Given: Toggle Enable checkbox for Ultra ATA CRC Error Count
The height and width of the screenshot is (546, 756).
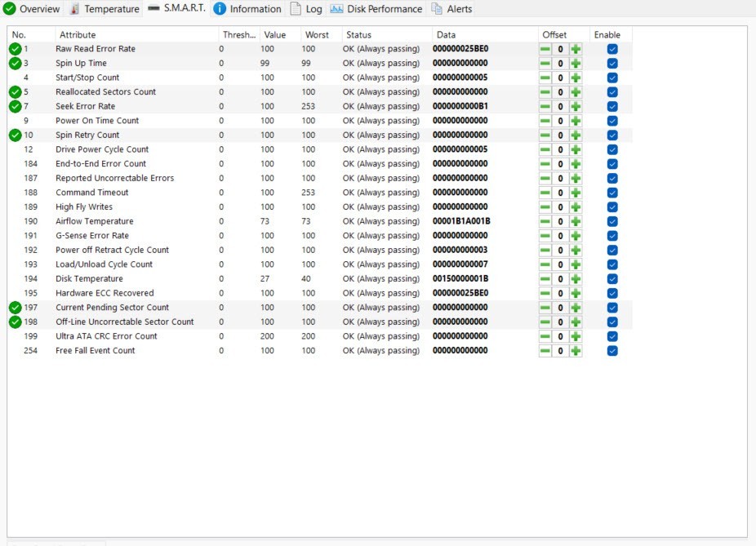Looking at the screenshot, I should tap(612, 336).
